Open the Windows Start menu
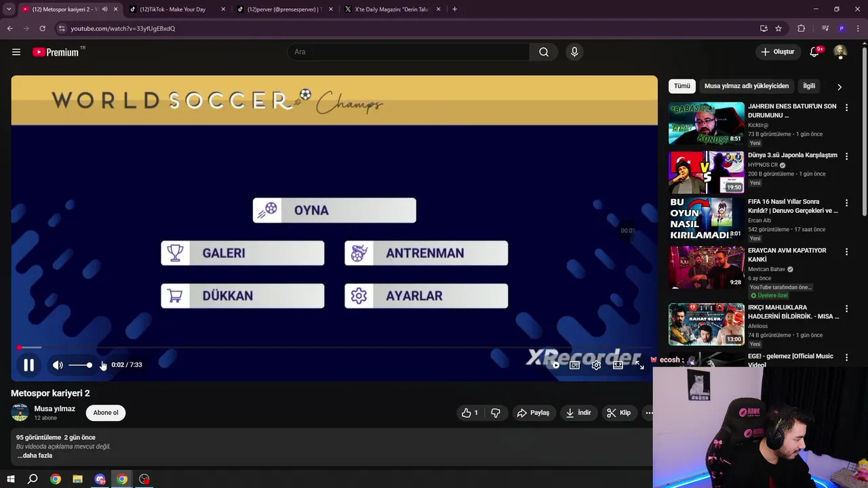Viewport: 868px width, 488px height. [10, 479]
